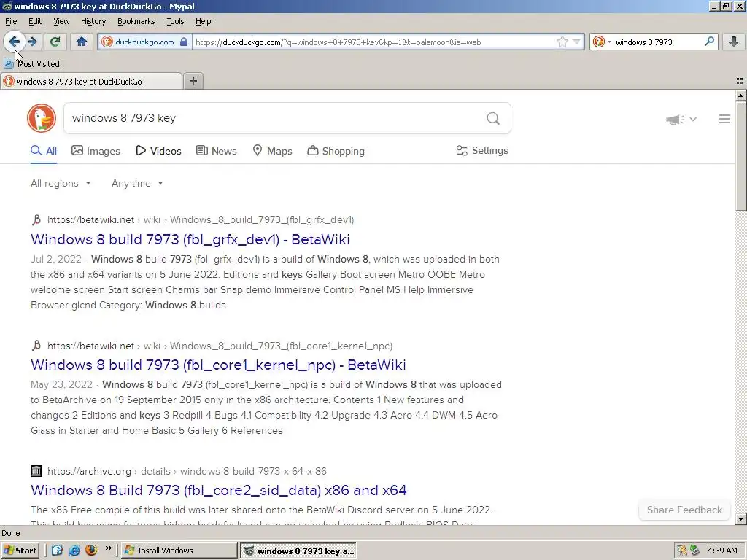Open the Edit menu
Image resolution: width=747 pixels, height=560 pixels.
click(35, 21)
